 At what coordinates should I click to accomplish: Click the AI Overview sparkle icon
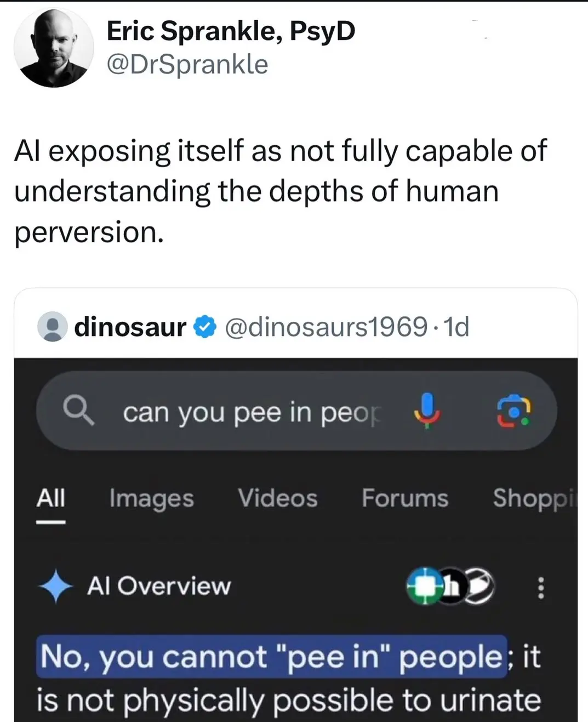[x=55, y=586]
